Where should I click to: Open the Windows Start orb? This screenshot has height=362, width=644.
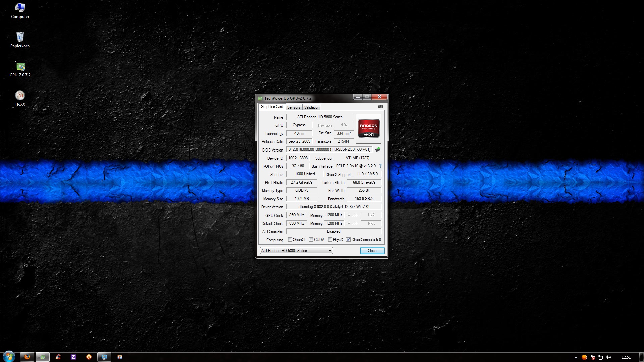click(x=9, y=357)
